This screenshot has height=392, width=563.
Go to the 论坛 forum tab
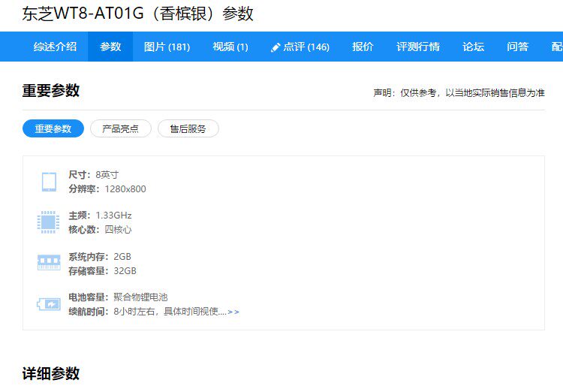pos(473,47)
